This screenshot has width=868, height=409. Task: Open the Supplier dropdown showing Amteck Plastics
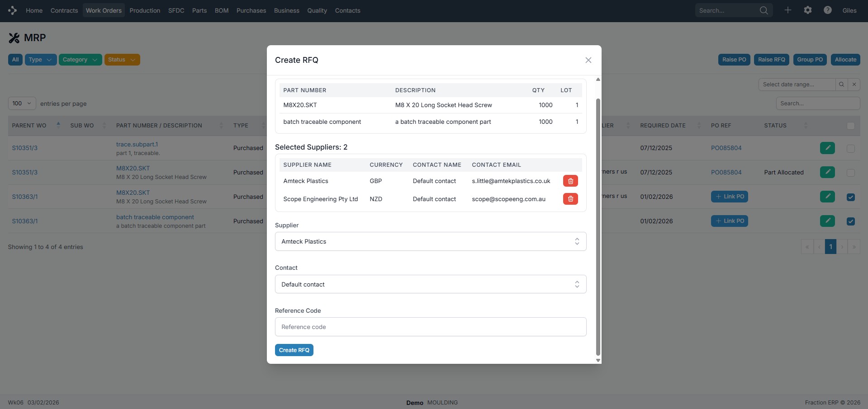pos(430,241)
